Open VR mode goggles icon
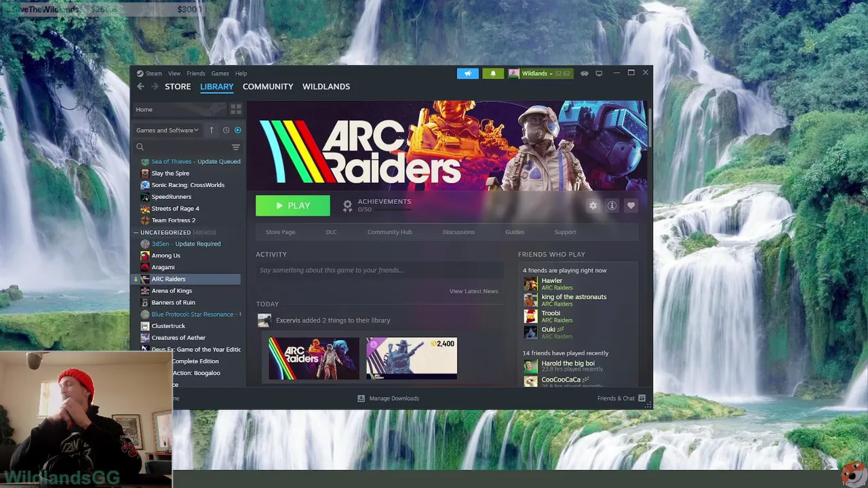This screenshot has height=488, width=868. tap(584, 73)
